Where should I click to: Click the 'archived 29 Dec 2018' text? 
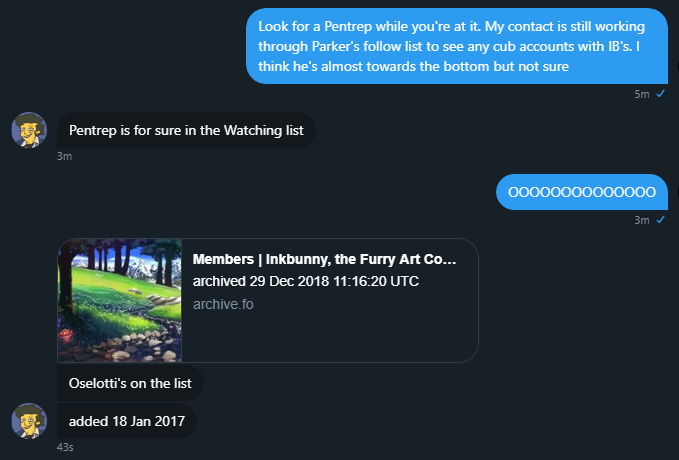pyautogui.click(x=305, y=281)
